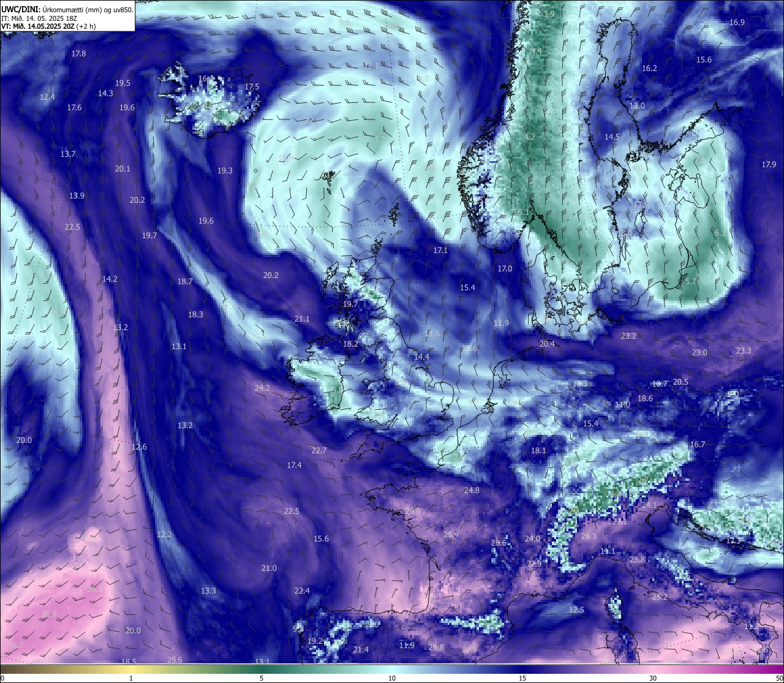
Task: Click the 21.0 value in the Bay of Biscay
Action: (x=269, y=568)
